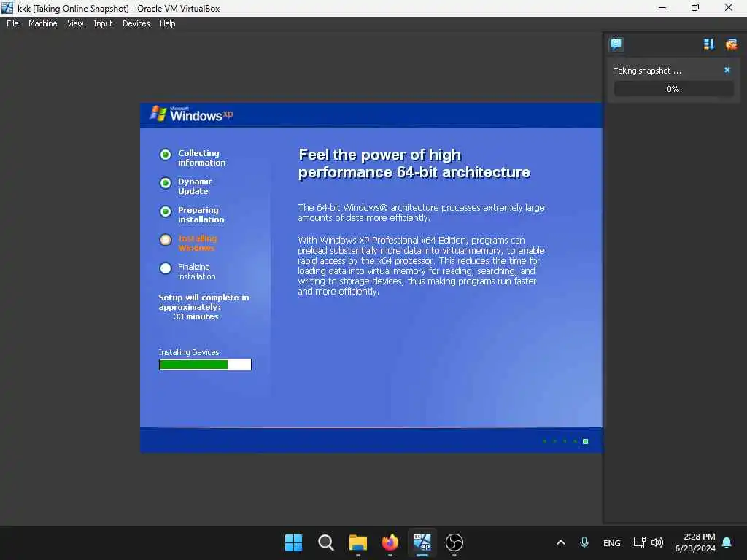This screenshot has height=560, width=747.
Task: Open the Windows notification bell
Action: click(x=727, y=542)
